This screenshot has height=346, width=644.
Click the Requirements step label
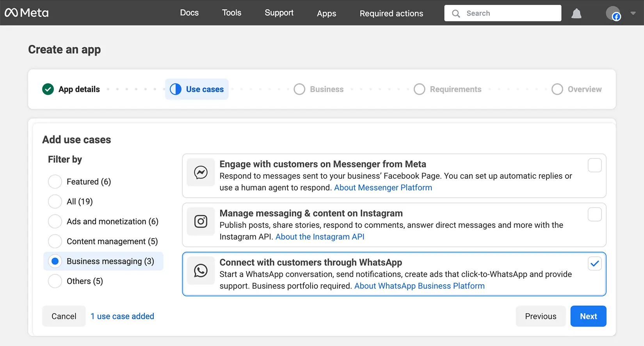point(455,89)
